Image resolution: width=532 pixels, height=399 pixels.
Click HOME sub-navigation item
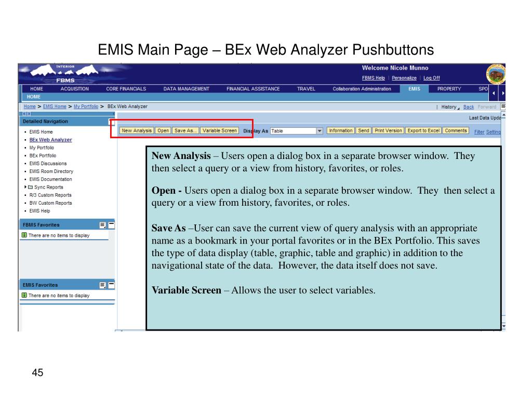click(34, 97)
